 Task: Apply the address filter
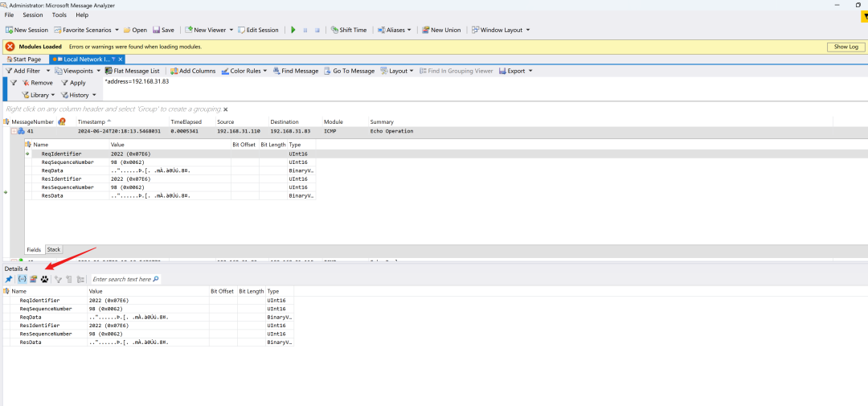(74, 83)
